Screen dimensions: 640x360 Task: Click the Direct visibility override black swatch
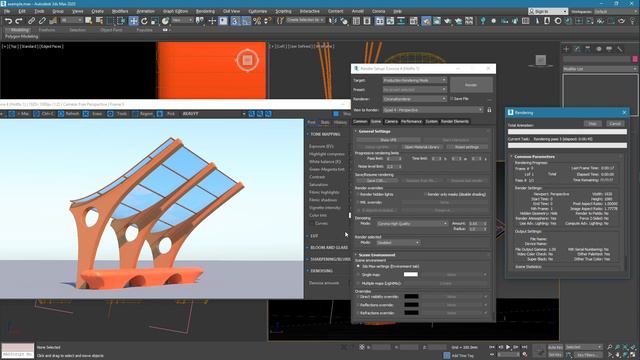(x=411, y=297)
